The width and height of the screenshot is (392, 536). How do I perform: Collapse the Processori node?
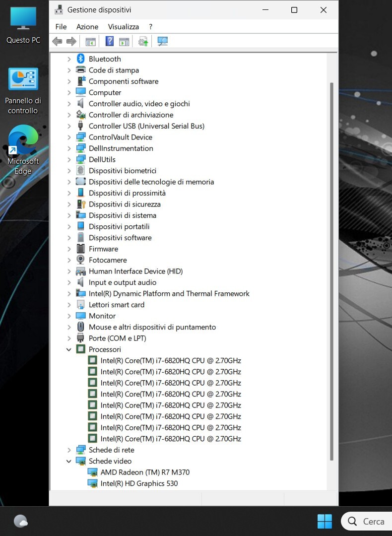[68, 349]
